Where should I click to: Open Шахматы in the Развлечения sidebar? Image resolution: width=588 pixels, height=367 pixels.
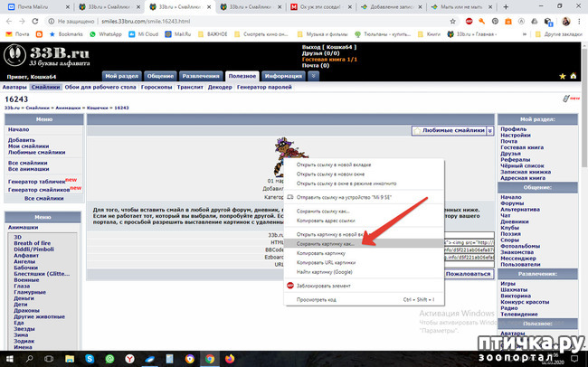coord(514,290)
